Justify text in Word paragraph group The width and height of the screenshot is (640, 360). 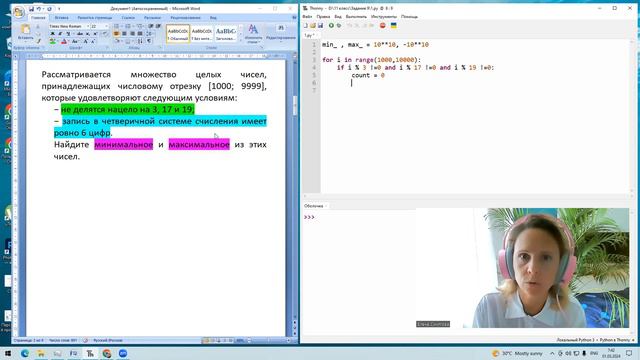[140, 33]
